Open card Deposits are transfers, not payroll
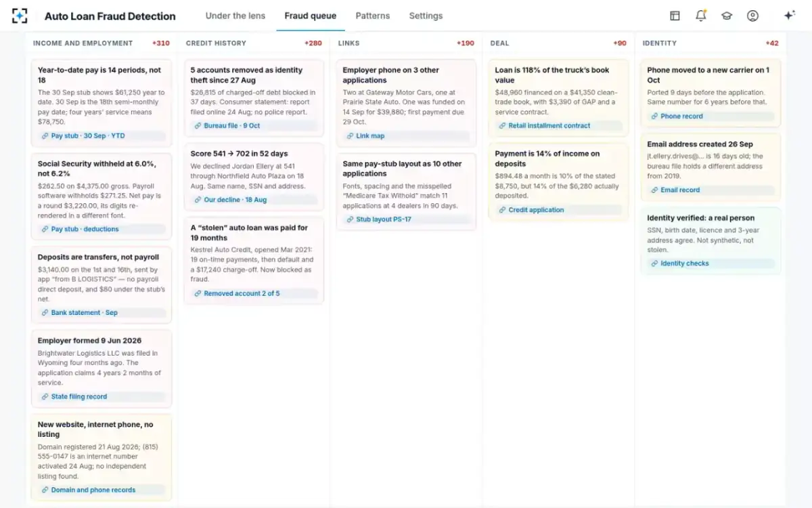 tap(101, 285)
